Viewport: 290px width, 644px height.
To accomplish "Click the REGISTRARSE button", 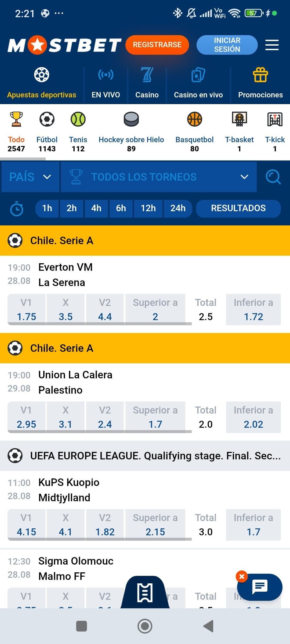I will tap(157, 45).
